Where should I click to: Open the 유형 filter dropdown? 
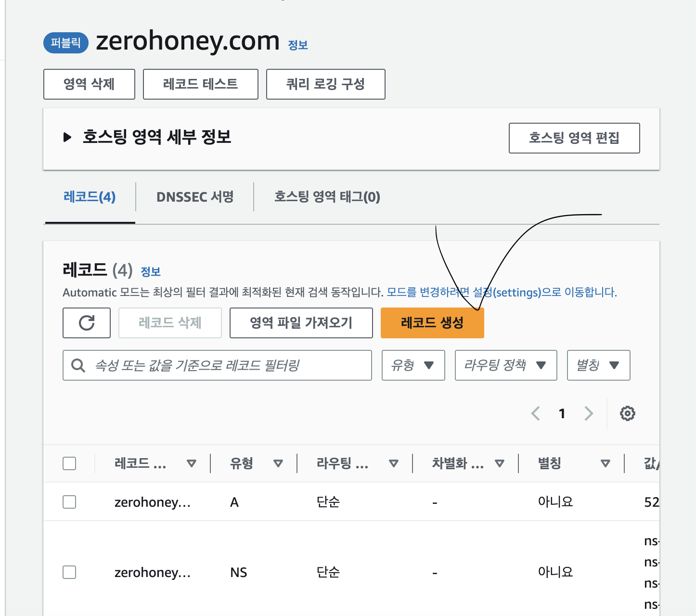pos(413,365)
